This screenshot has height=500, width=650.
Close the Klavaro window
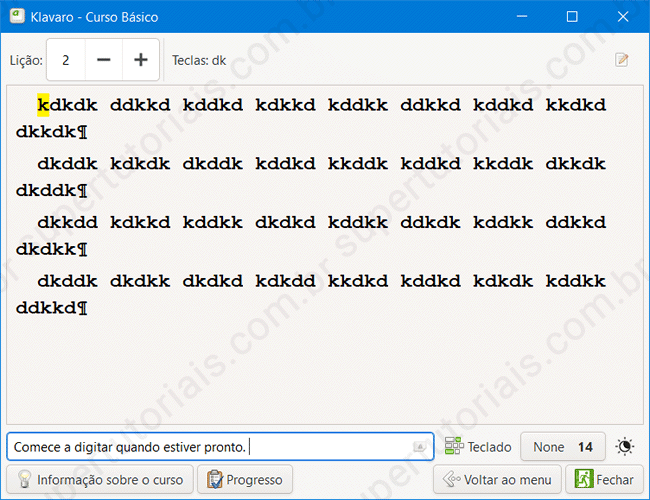pos(623,17)
